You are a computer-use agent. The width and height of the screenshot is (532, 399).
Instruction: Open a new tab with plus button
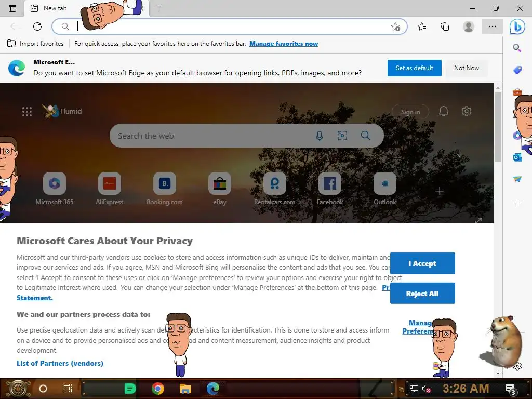(158, 8)
